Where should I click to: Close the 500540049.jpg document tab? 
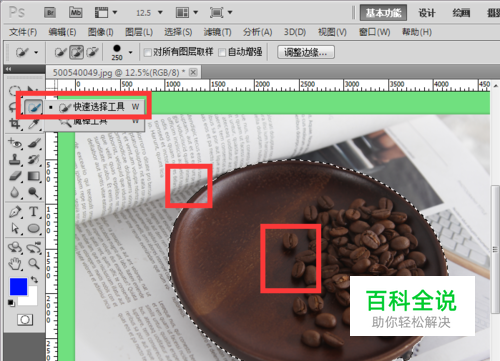click(x=193, y=72)
